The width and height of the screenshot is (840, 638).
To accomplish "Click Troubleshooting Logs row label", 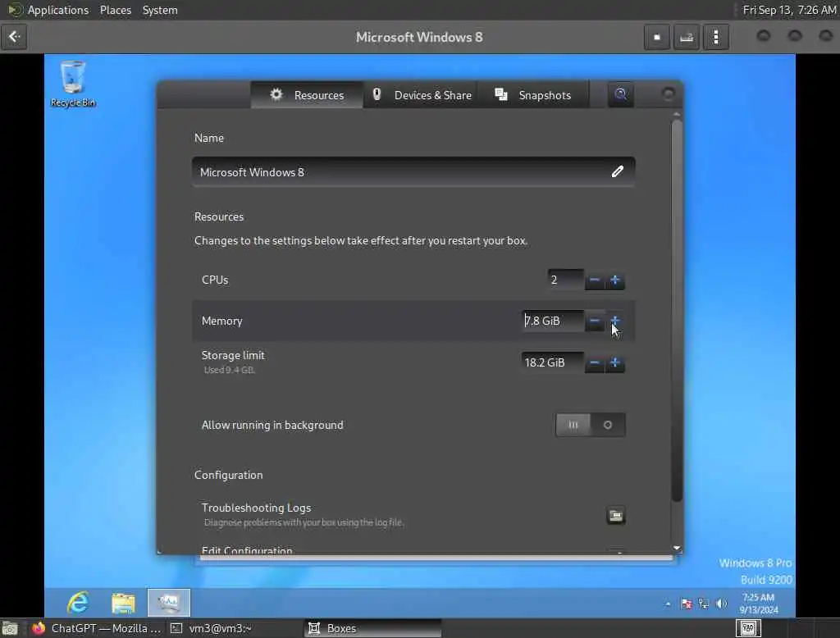I will click(256, 508).
